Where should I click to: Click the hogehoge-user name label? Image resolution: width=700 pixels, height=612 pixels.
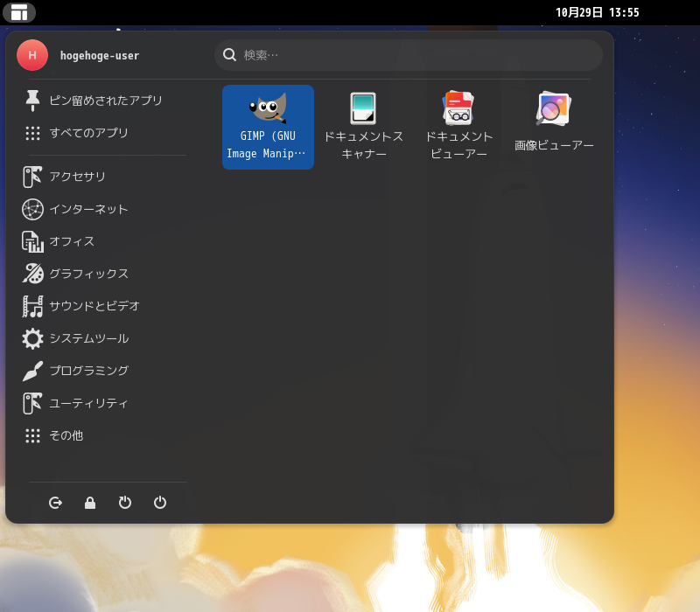pos(100,56)
